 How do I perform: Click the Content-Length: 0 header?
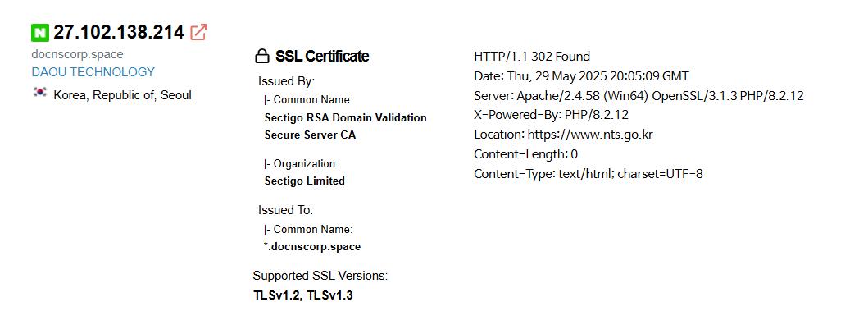[526, 154]
